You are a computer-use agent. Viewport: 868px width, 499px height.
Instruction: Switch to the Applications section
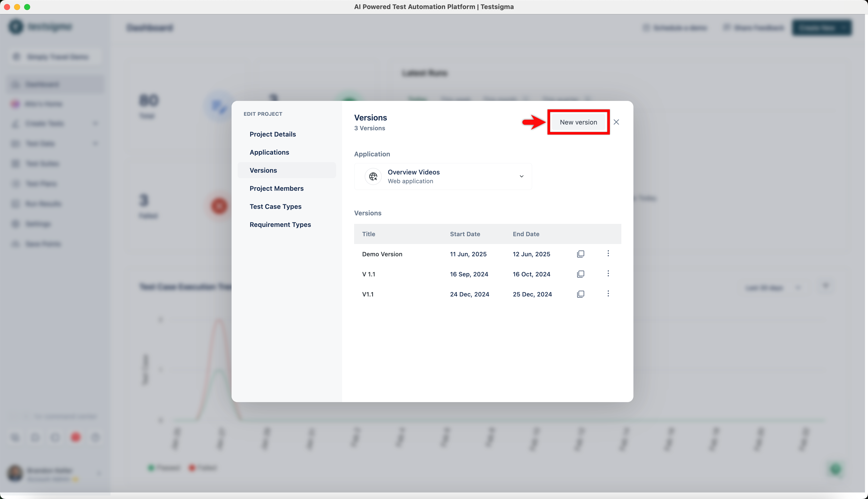point(269,153)
